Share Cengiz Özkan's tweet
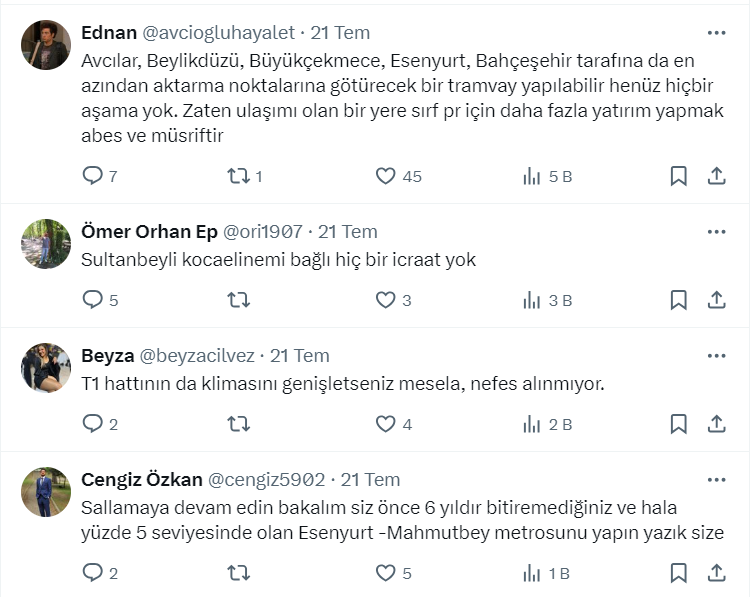This screenshot has height=597, width=750. tap(716, 573)
